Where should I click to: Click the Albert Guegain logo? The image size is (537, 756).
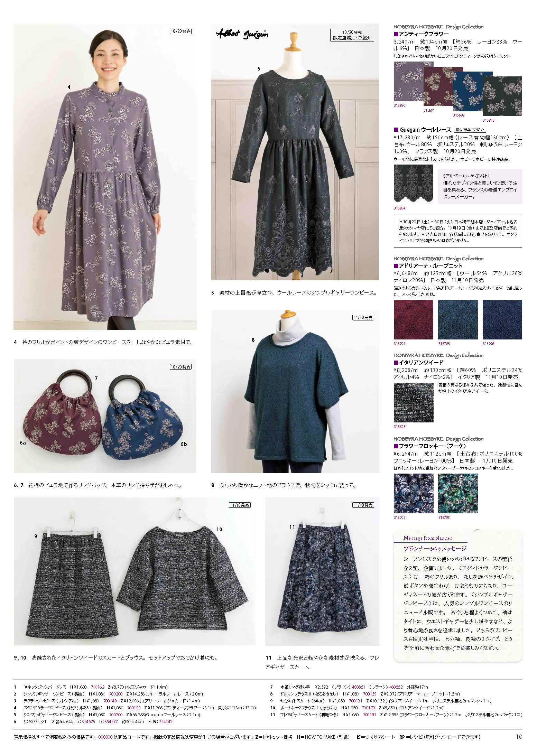coord(242,34)
